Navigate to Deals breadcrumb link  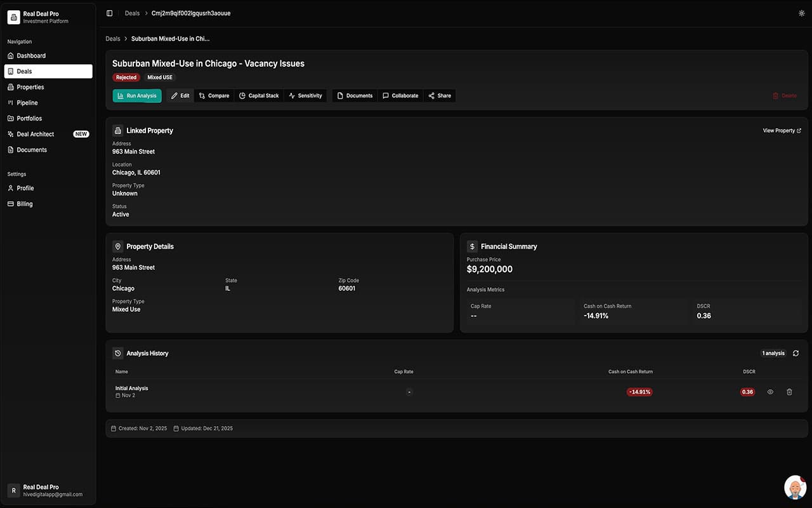pos(113,39)
